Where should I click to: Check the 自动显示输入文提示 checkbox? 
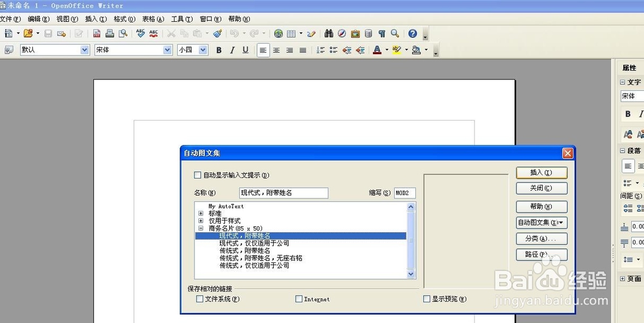[198, 175]
